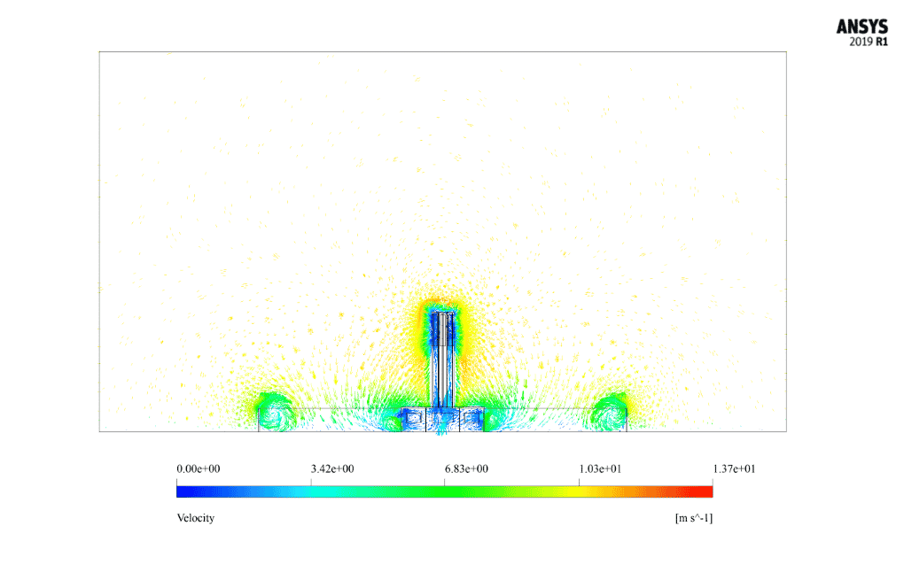Select the 0.00e+00 legend minimum value
Image resolution: width=904 pixels, height=588 pixels.
(x=198, y=468)
